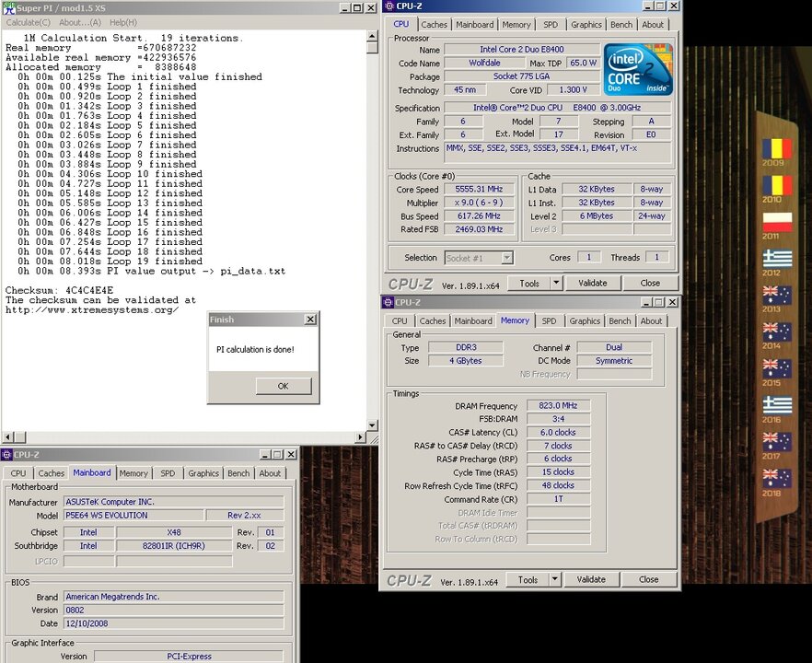The height and width of the screenshot is (663, 812).
Task: Click Super PI vertical scrollbar up arrow
Action: click(x=372, y=36)
